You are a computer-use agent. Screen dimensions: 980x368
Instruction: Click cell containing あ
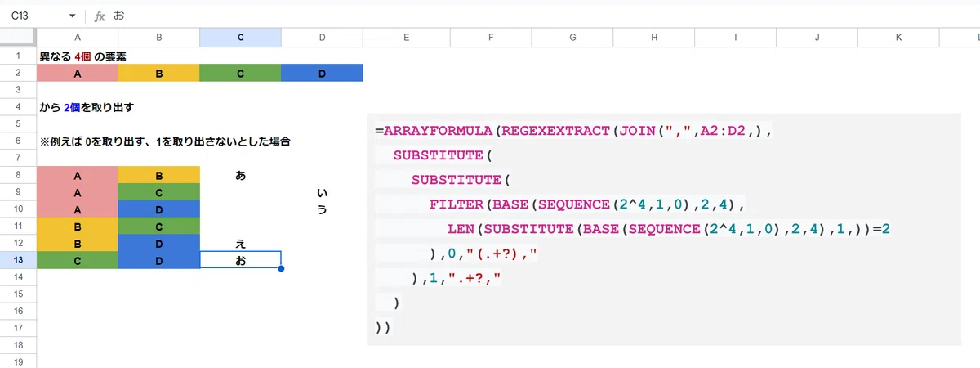coord(241,175)
